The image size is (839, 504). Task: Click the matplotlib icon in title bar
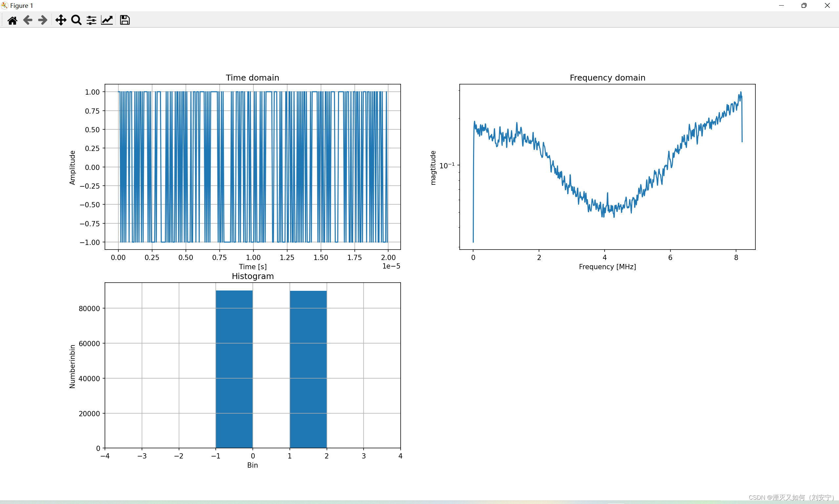pyautogui.click(x=4, y=6)
